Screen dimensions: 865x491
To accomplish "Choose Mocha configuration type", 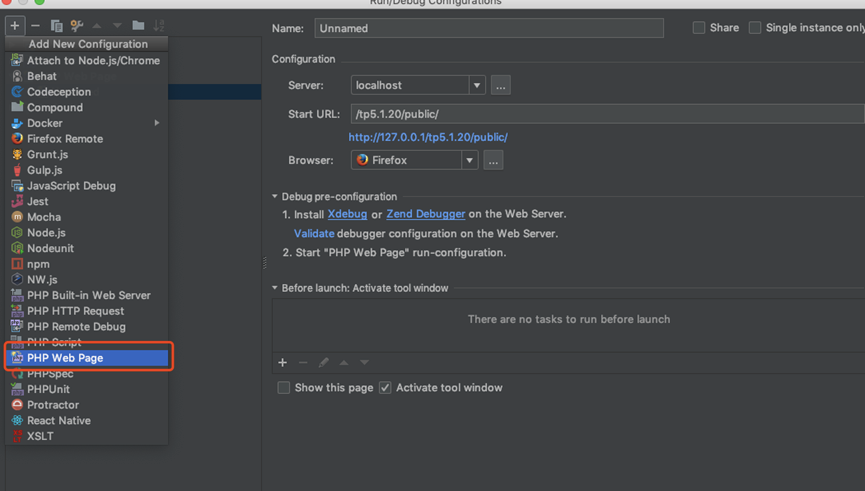I will click(87, 217).
